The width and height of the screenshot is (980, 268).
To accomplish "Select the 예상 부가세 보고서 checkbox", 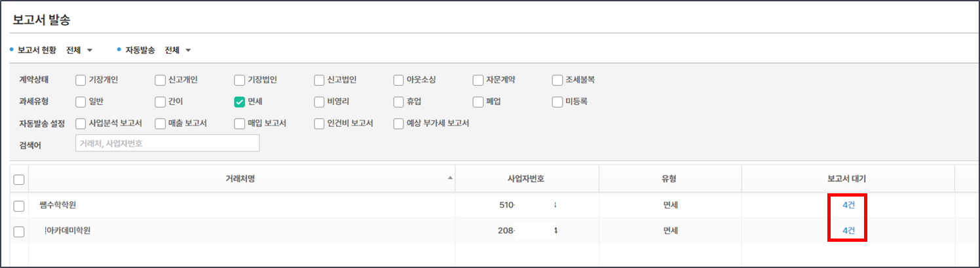I will click(x=399, y=123).
